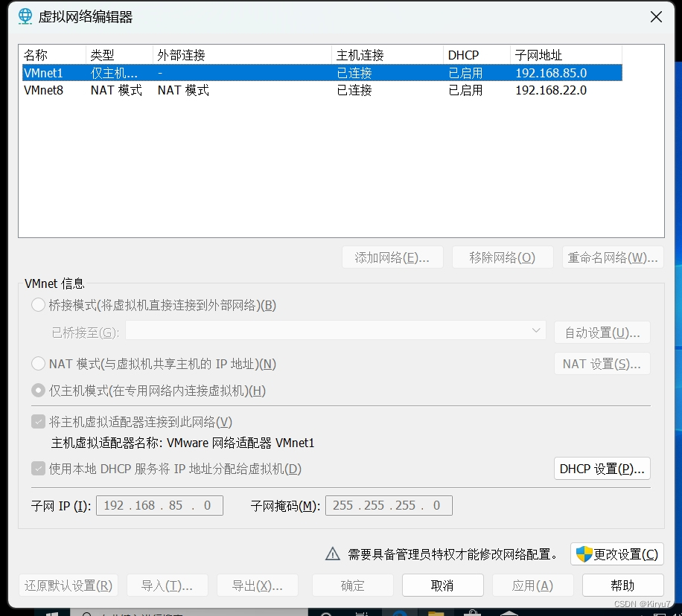Click subnet address 192.168.22.0

(x=551, y=90)
